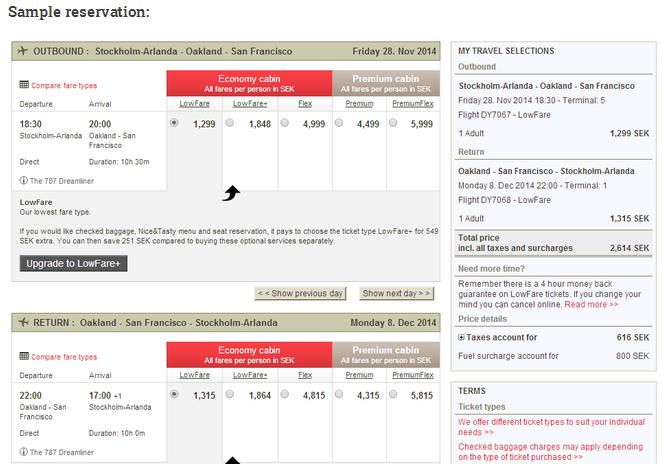The image size is (668, 475).
Task: Open the outbound LowFare column header link
Action: tap(194, 104)
